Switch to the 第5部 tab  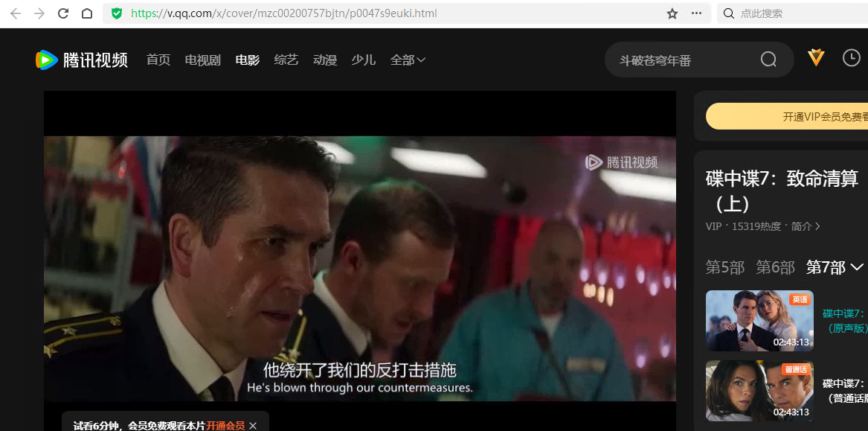(x=725, y=267)
